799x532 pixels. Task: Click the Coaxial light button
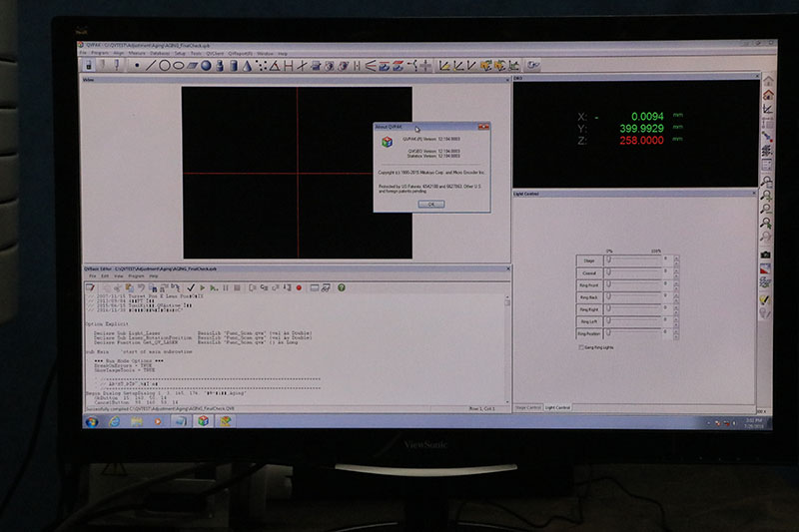pos(589,272)
